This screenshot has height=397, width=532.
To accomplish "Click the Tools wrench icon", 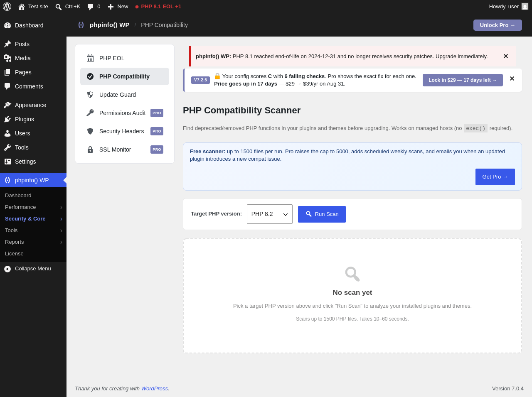I will [x=7, y=147].
